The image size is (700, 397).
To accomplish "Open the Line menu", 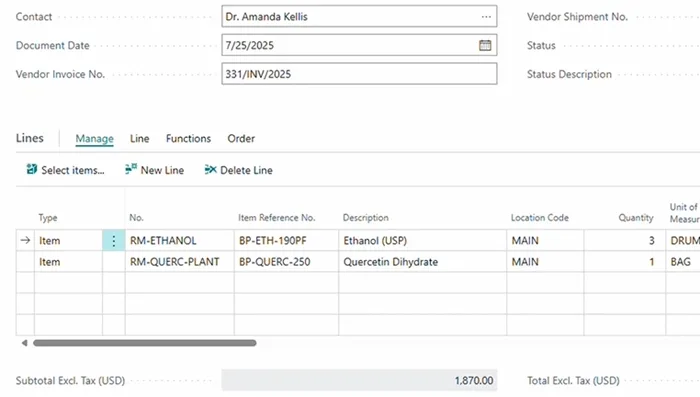I will [x=139, y=138].
